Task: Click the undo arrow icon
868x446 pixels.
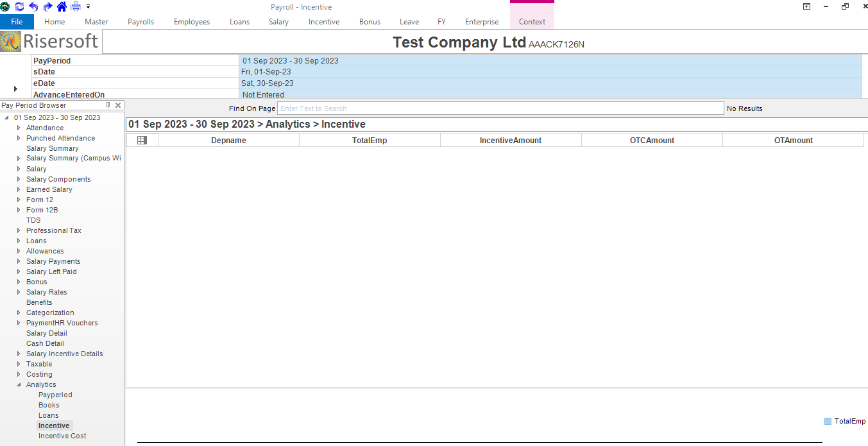Action: point(33,6)
